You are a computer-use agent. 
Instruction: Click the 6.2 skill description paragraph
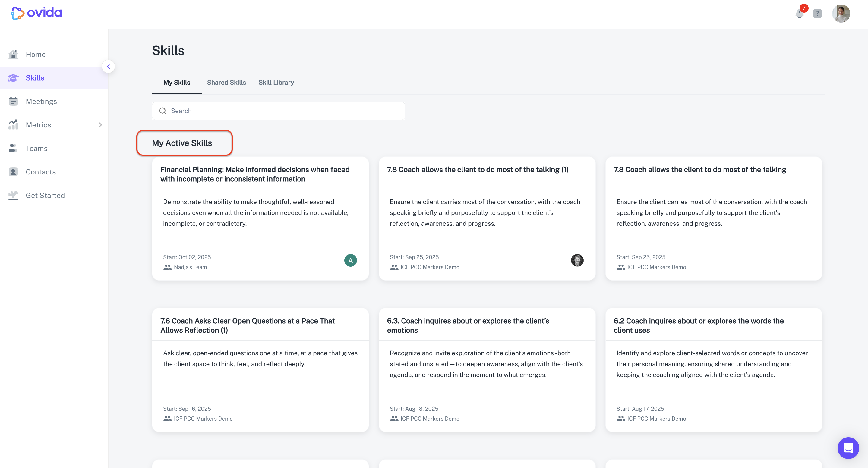pyautogui.click(x=712, y=364)
